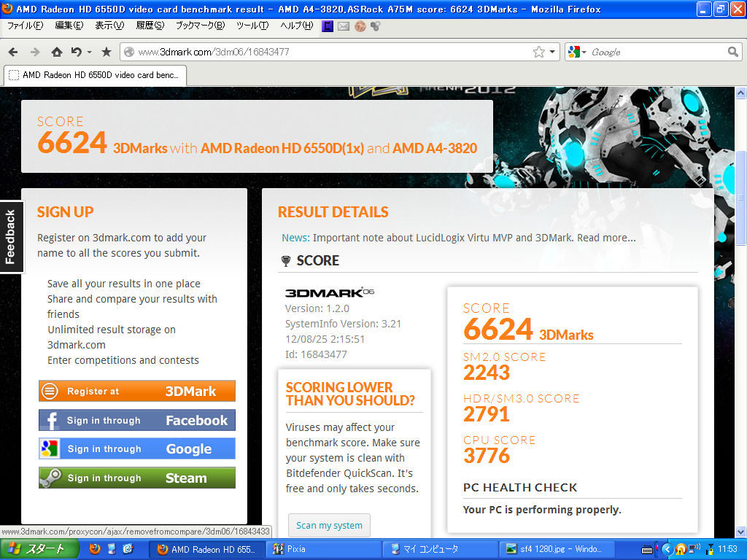Click the Register at 3DMark button
747x560 pixels.
point(137,391)
